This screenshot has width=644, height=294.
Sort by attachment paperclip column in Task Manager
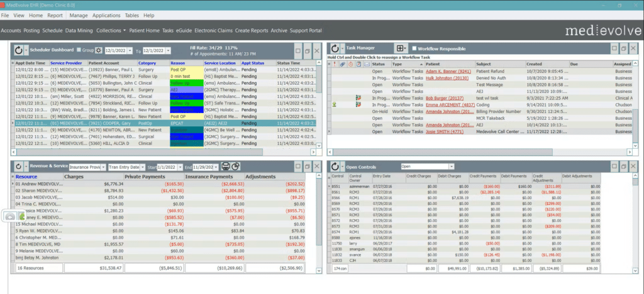[x=343, y=64]
